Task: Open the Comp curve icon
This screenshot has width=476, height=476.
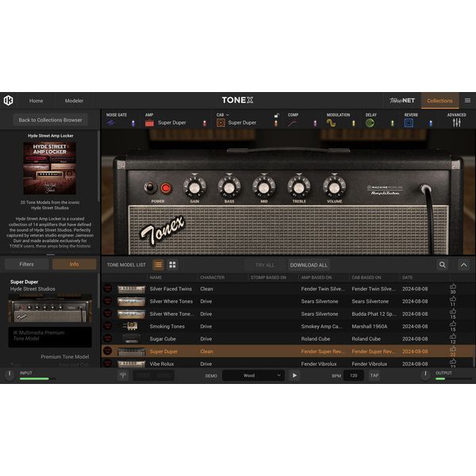Action: 292,123
